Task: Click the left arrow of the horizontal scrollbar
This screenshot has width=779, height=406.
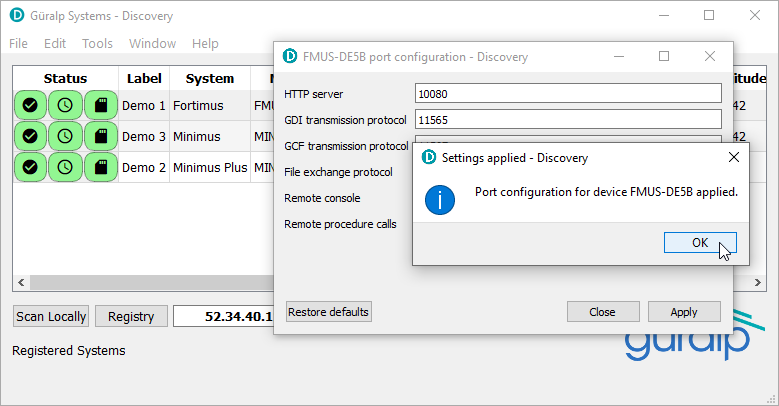Action: point(21,282)
